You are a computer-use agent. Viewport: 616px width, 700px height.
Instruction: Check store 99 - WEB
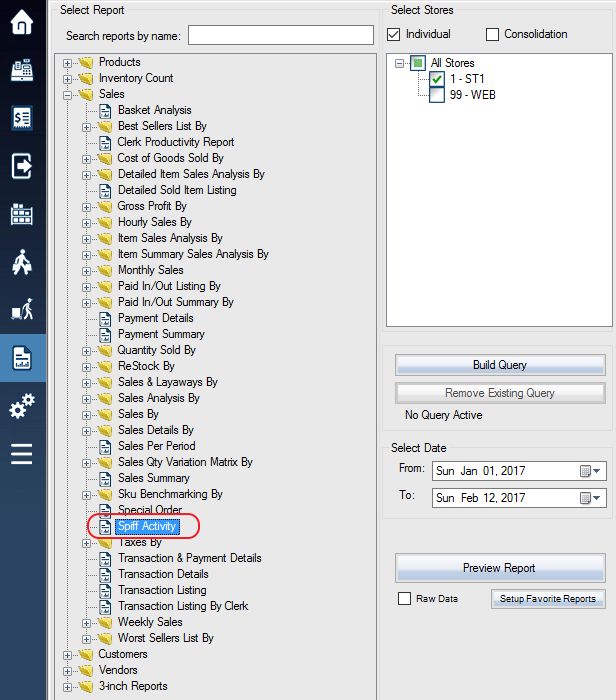pos(437,95)
